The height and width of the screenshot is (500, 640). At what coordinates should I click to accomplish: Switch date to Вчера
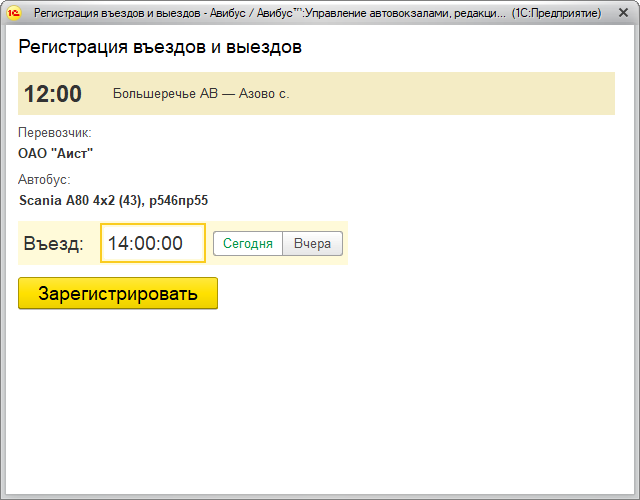[x=312, y=243]
